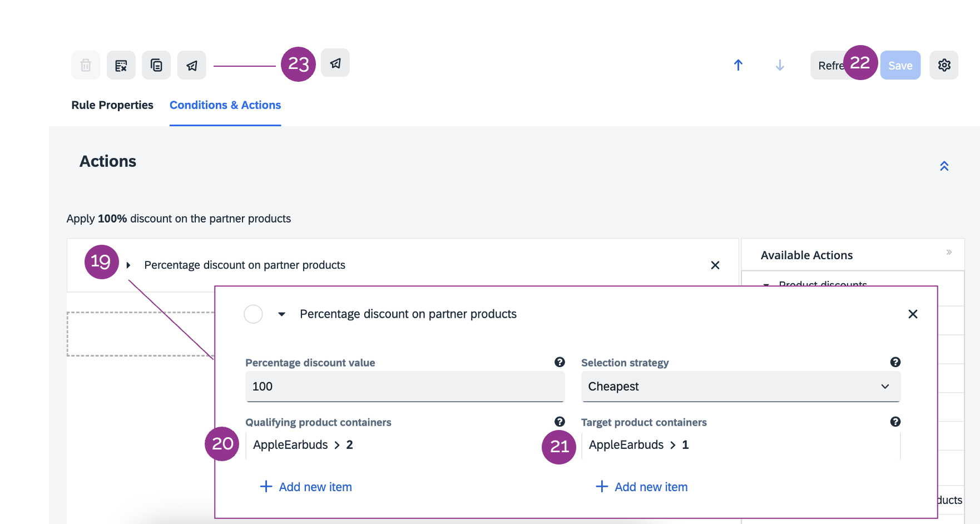
Task: Open the Selection strategy dropdown showing Cheapest
Action: tap(740, 387)
